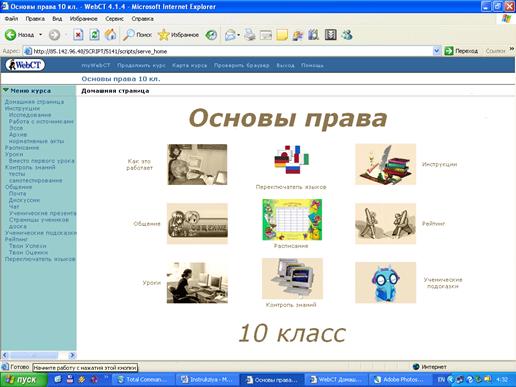Click the language switcher flags icon
Image resolution: width=516 pixels, height=387 pixels.
[291, 160]
